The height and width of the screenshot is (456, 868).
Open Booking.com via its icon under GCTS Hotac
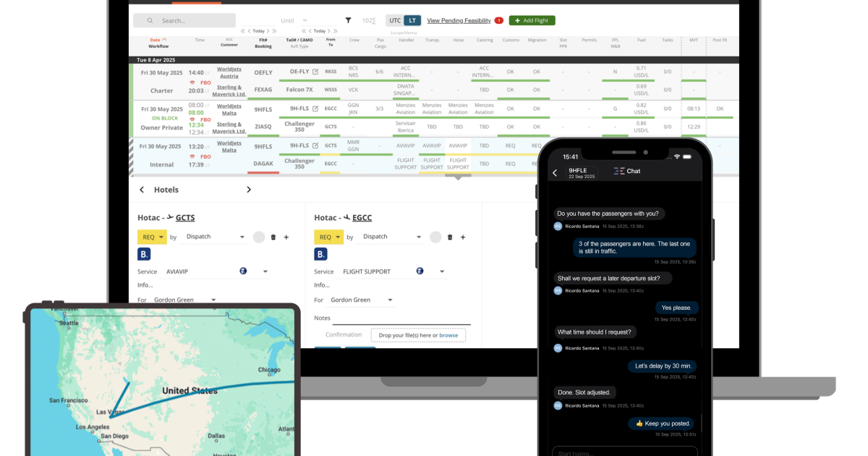[x=144, y=254]
